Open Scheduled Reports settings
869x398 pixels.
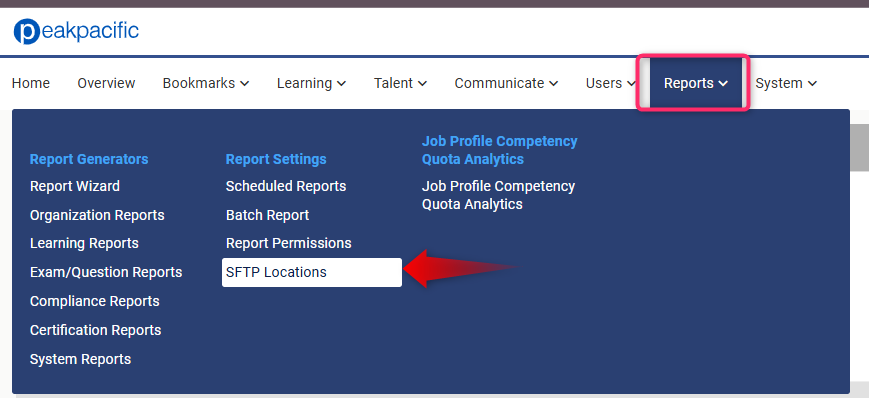point(286,186)
